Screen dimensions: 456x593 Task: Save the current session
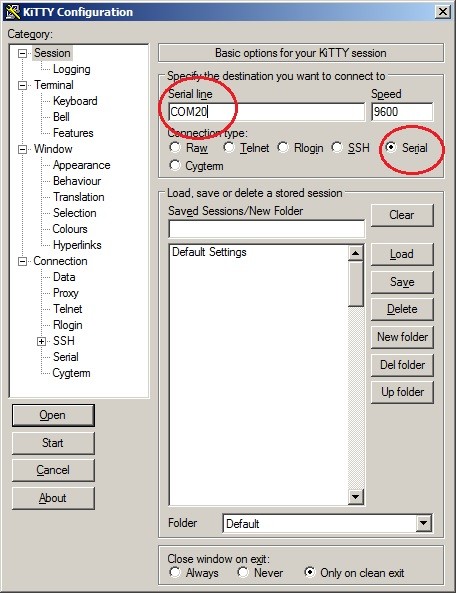(x=402, y=282)
